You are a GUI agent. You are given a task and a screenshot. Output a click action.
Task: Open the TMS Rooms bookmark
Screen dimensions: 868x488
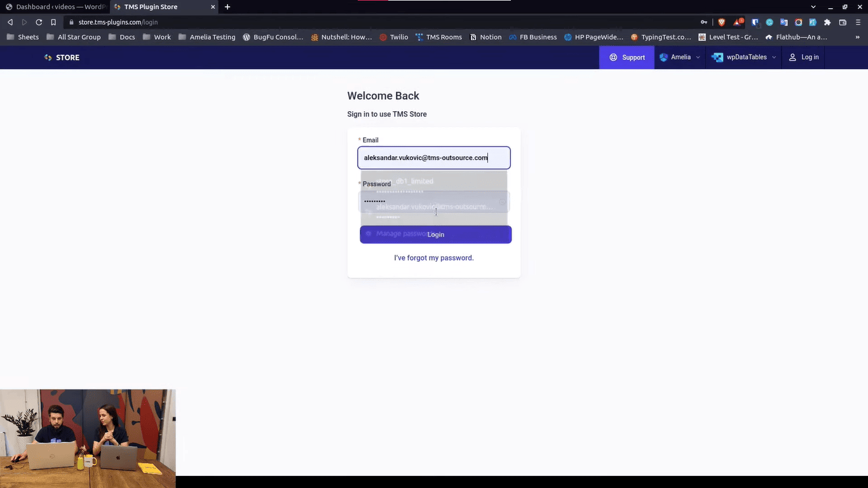point(438,37)
